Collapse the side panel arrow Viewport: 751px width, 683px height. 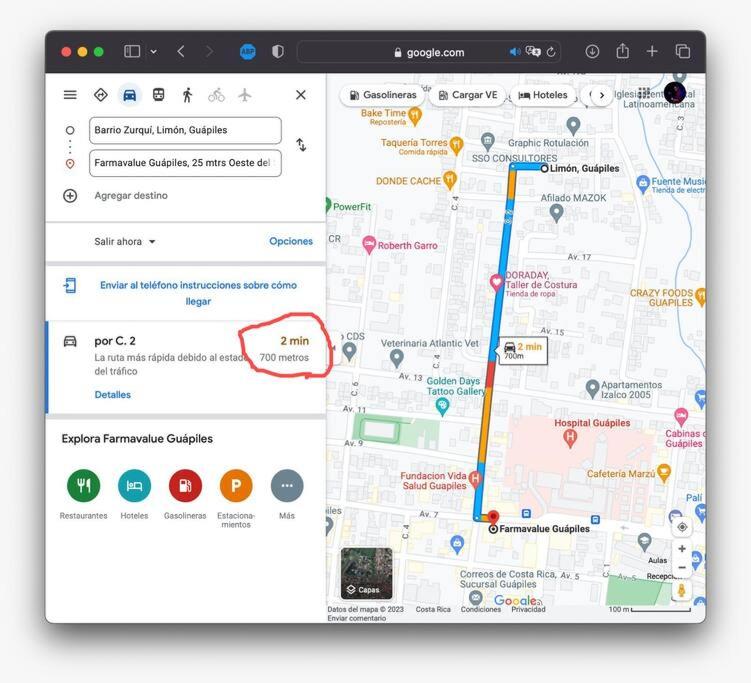pyautogui.click(x=334, y=348)
